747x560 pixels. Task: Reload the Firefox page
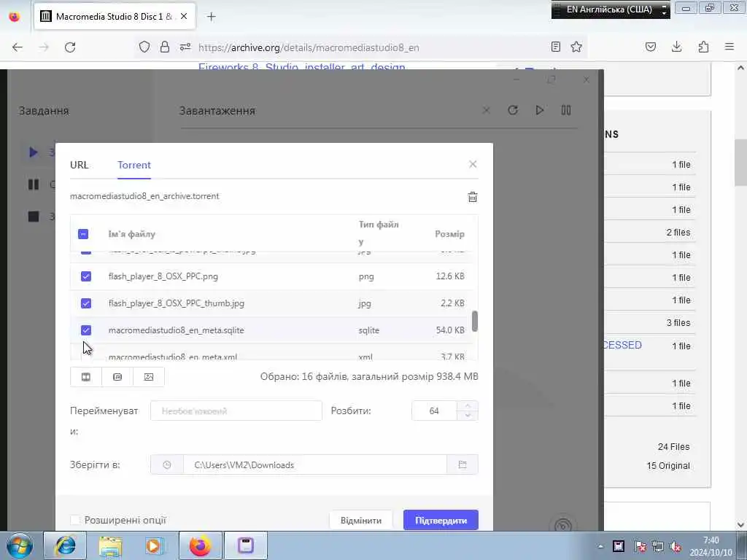(x=70, y=47)
